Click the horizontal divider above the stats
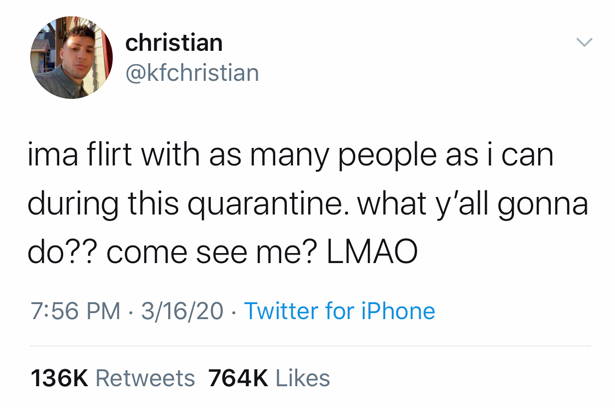The image size is (615, 408). (x=311, y=346)
